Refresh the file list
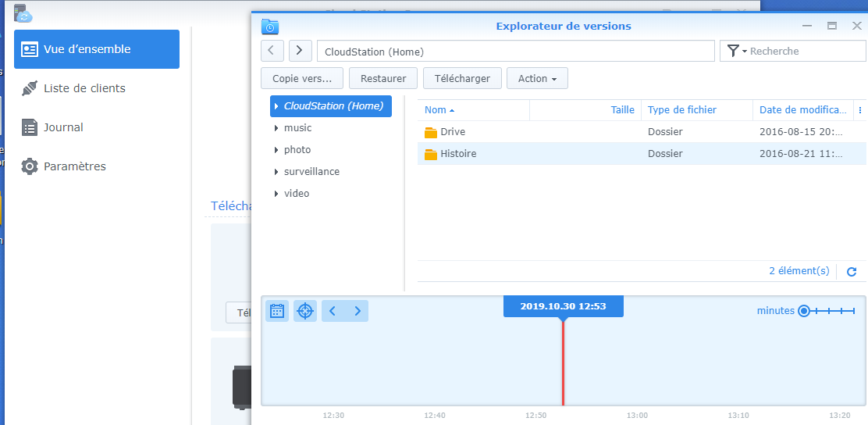Screen dimensions: 868x425 [852, 272]
